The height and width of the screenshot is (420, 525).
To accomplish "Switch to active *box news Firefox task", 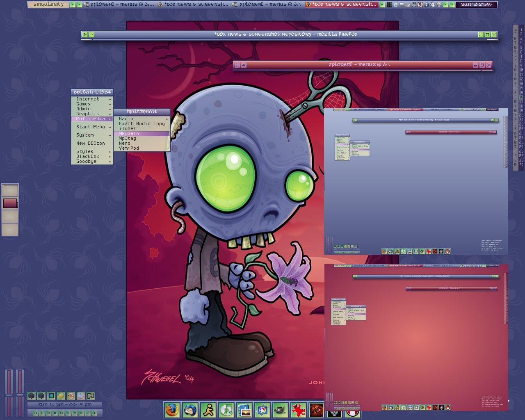I will pos(341,5).
